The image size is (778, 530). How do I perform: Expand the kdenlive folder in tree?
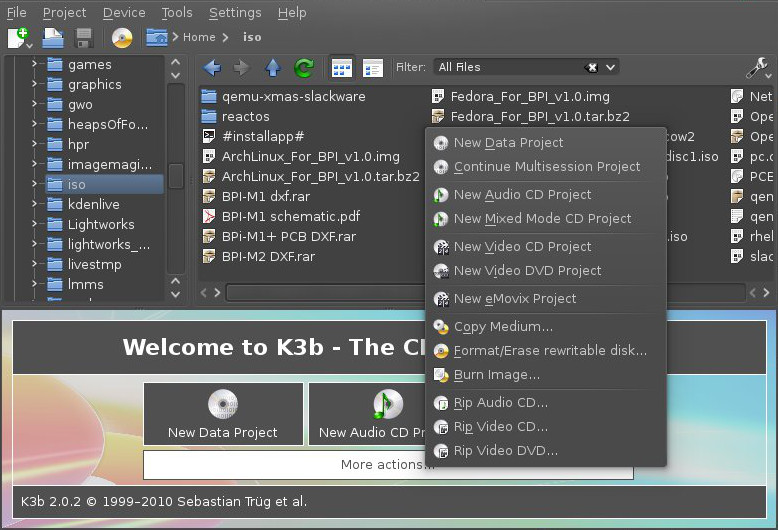click(34, 205)
